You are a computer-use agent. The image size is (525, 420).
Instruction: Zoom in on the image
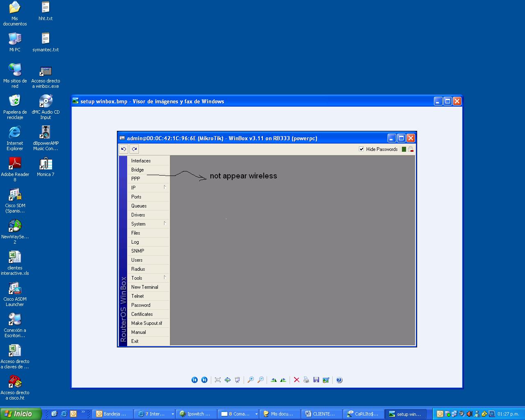tap(251, 380)
